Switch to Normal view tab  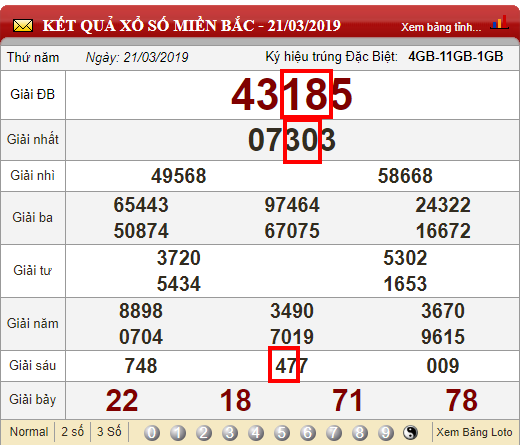[x=29, y=432]
